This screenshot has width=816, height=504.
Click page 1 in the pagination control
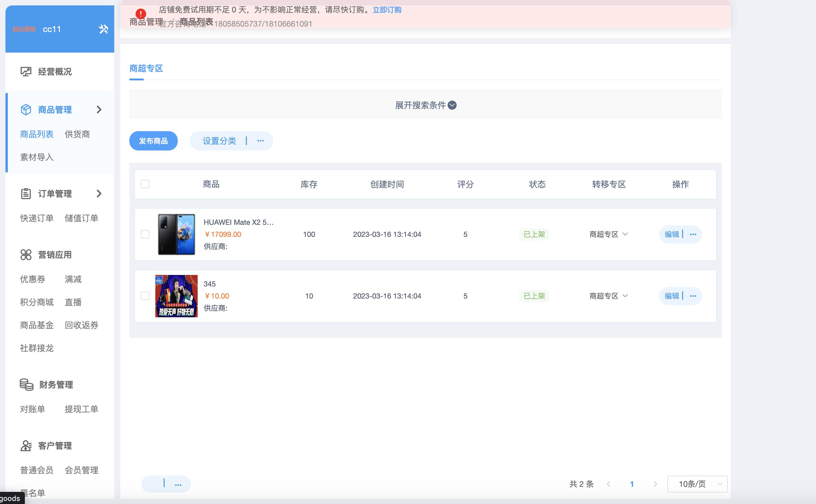(632, 484)
